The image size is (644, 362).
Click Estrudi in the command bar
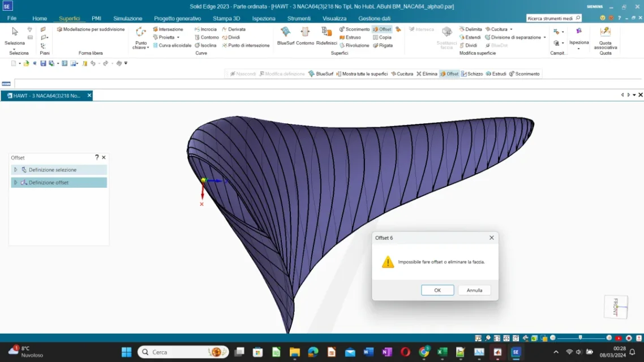click(496, 74)
